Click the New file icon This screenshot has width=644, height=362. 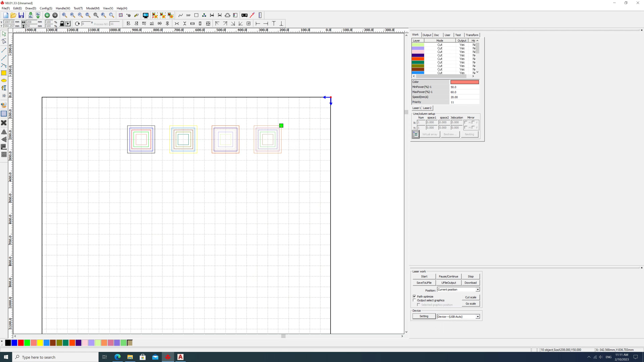coord(6,15)
